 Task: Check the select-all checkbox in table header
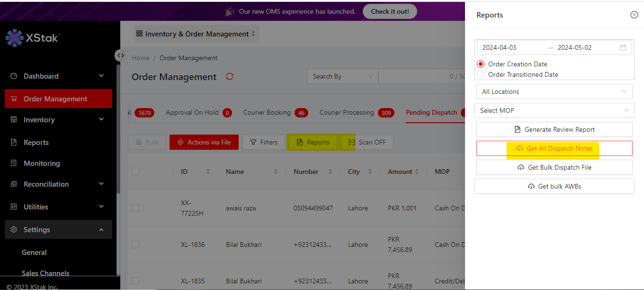pyautogui.click(x=135, y=172)
